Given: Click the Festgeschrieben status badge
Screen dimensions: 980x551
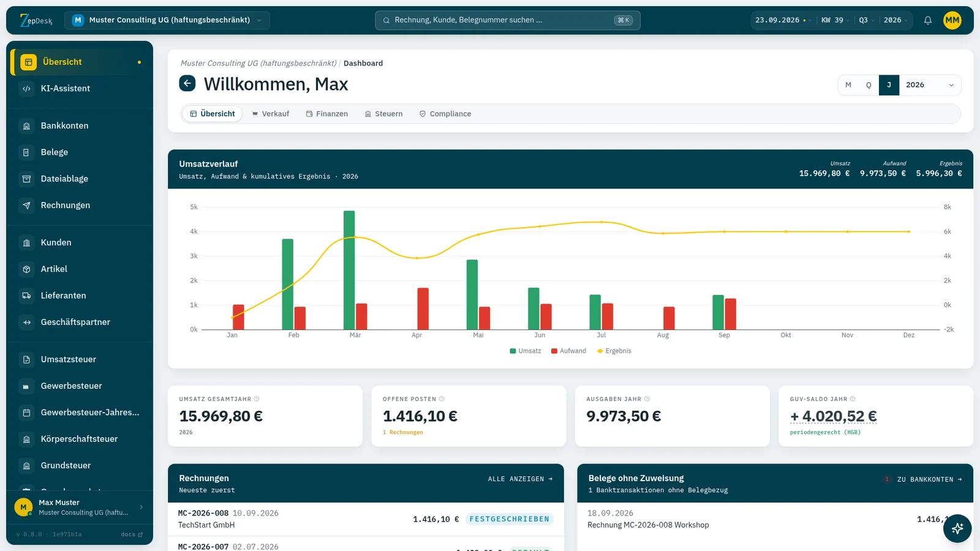Looking at the screenshot, I should (x=510, y=519).
